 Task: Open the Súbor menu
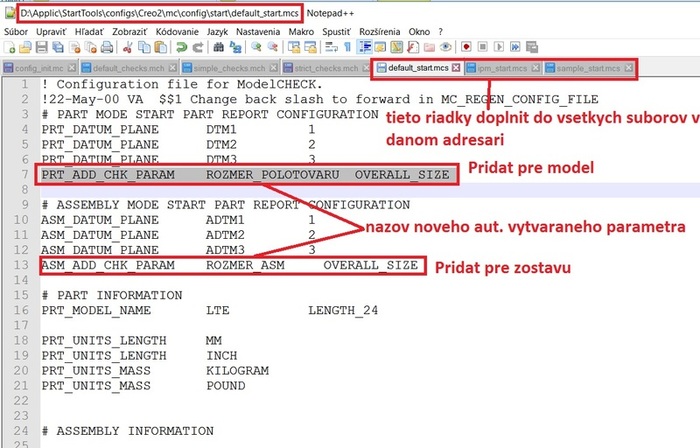click(16, 32)
